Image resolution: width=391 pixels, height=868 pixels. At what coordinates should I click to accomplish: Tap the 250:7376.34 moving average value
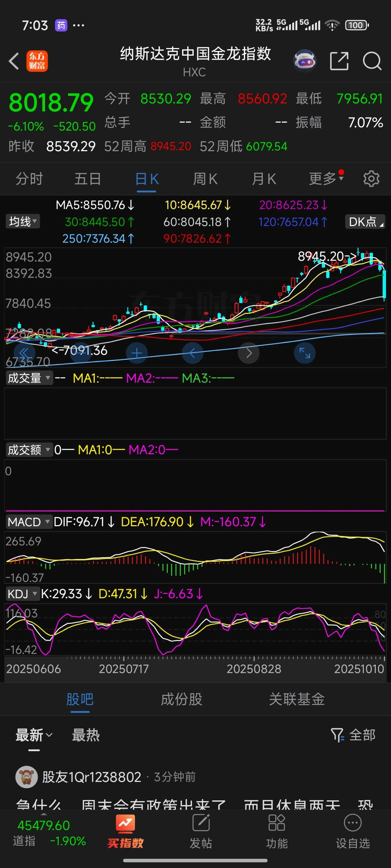coord(98,238)
